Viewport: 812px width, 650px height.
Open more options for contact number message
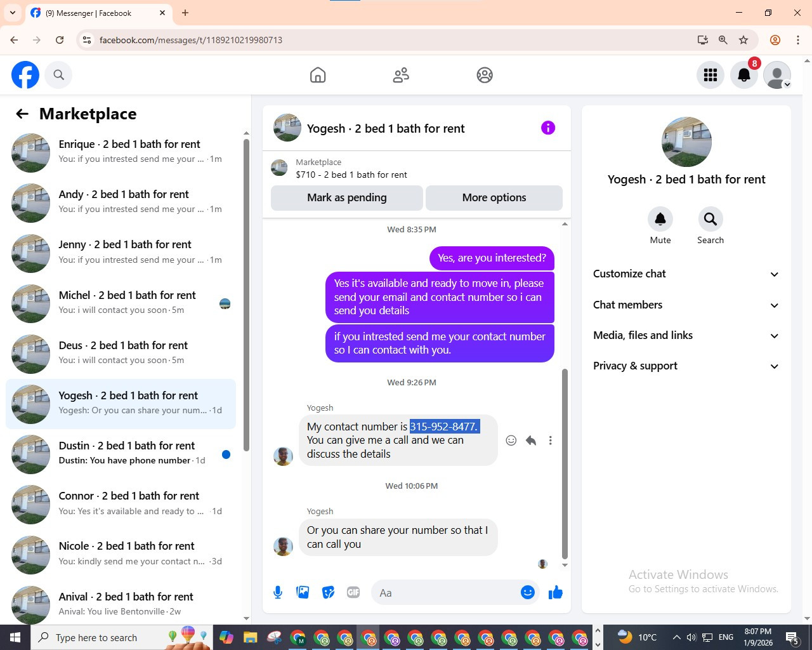[551, 441]
